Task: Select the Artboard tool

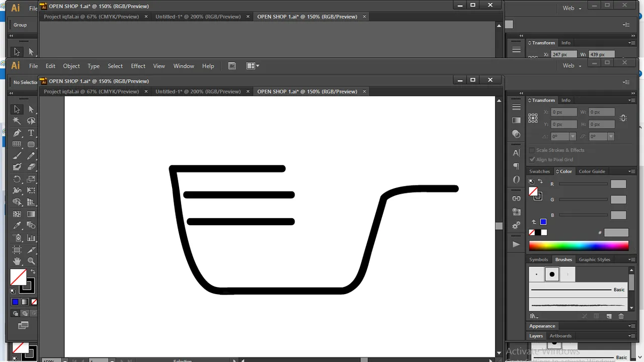Action: click(17, 249)
